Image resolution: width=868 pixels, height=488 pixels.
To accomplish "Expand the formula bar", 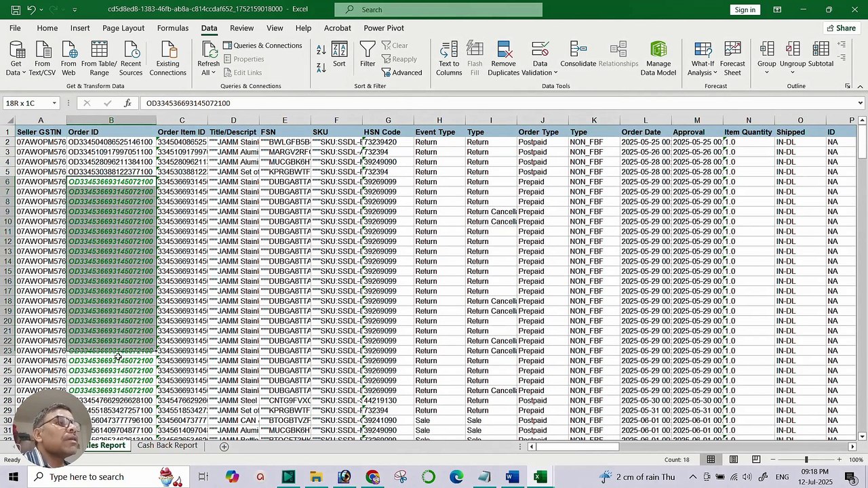I will click(860, 103).
